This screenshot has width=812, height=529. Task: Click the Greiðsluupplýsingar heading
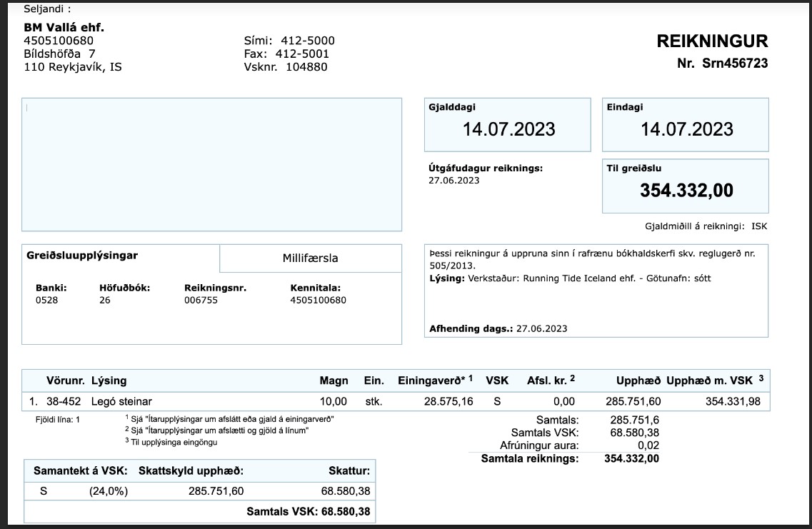[x=82, y=255]
